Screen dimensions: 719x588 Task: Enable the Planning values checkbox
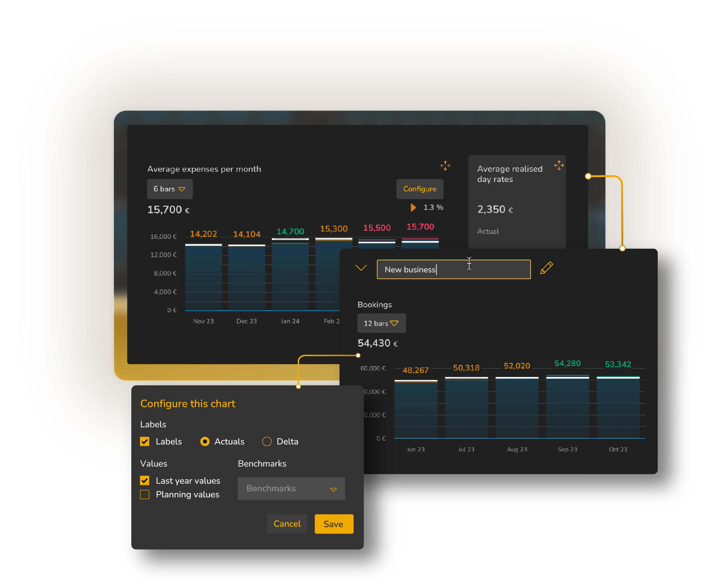click(145, 494)
